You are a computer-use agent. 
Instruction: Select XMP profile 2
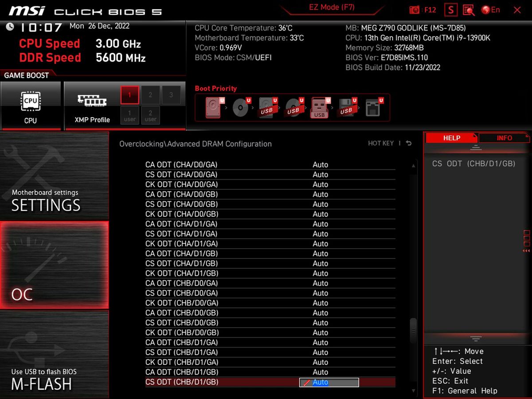coord(151,95)
